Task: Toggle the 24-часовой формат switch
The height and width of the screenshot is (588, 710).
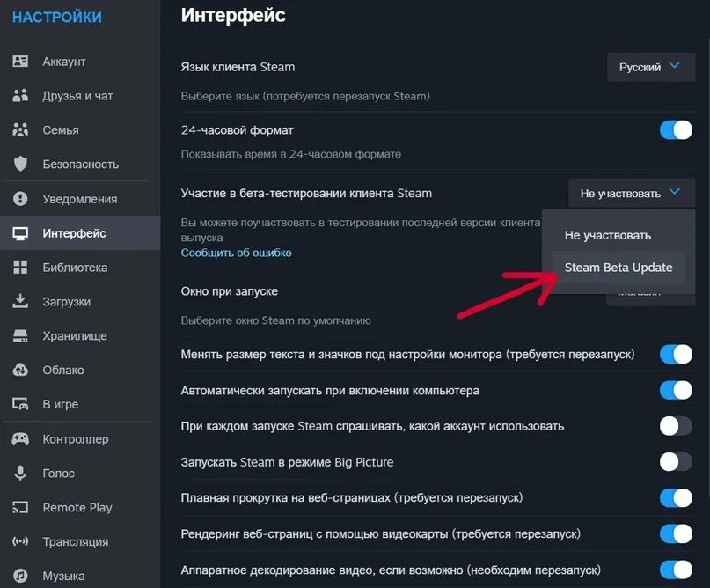Action: [x=676, y=130]
